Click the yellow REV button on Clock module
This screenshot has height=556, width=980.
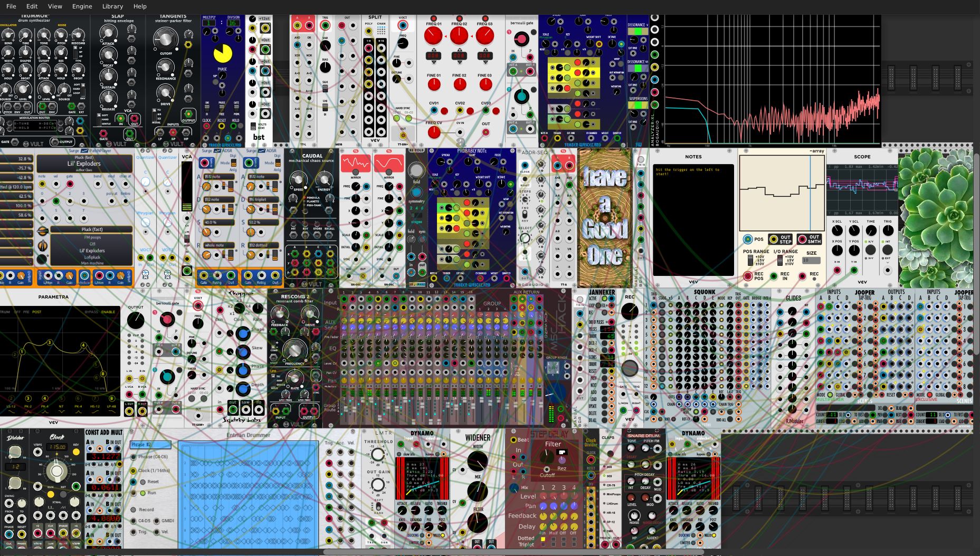77,452
